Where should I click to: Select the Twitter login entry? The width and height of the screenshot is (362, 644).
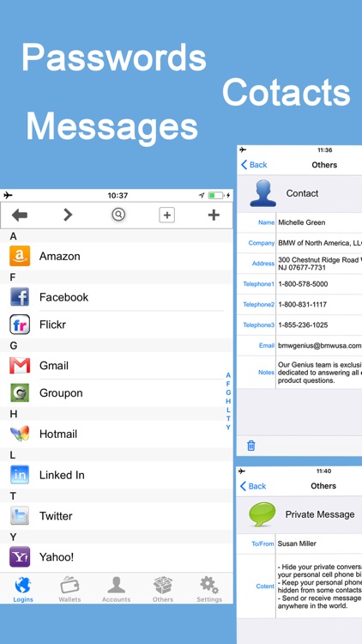click(x=116, y=516)
